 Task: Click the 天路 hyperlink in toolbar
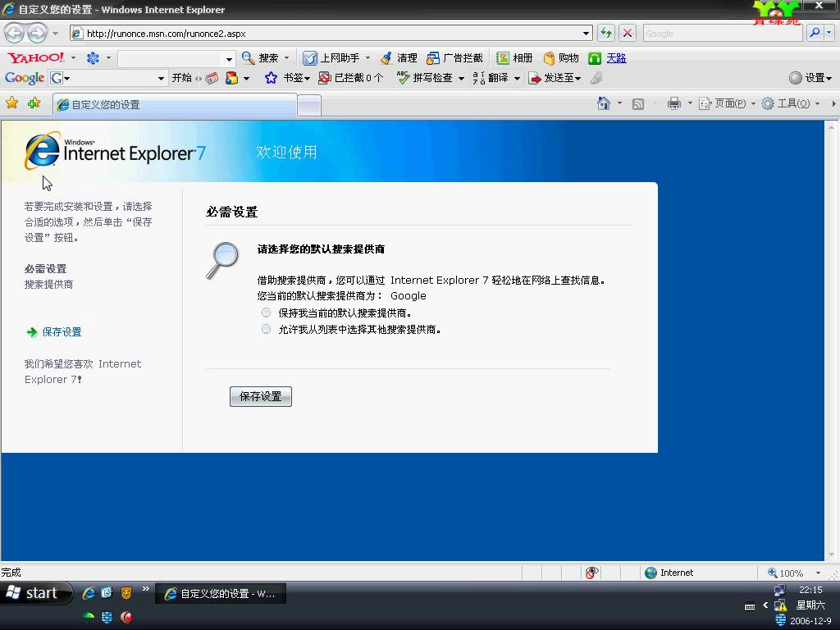click(x=617, y=58)
